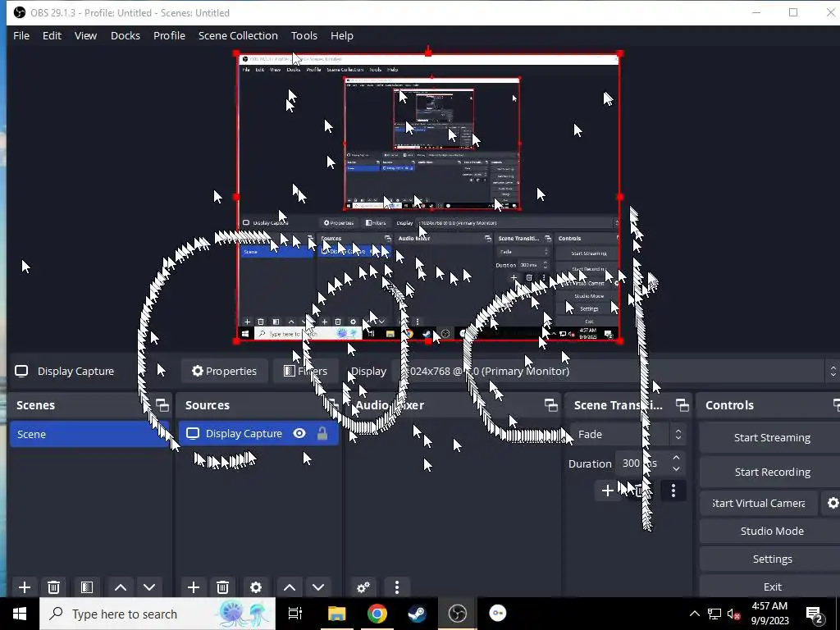Image resolution: width=840 pixels, height=630 pixels.
Task: Open Windows Start menu
Action: [x=20, y=614]
